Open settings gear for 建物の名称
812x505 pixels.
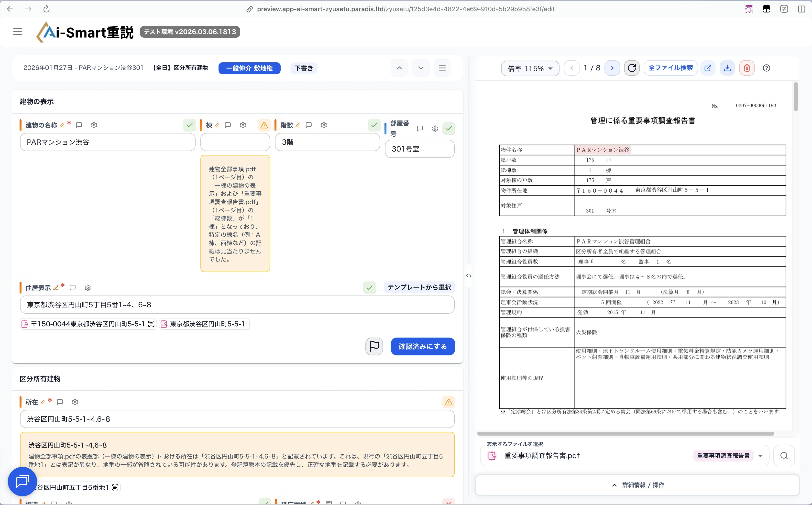(94, 125)
